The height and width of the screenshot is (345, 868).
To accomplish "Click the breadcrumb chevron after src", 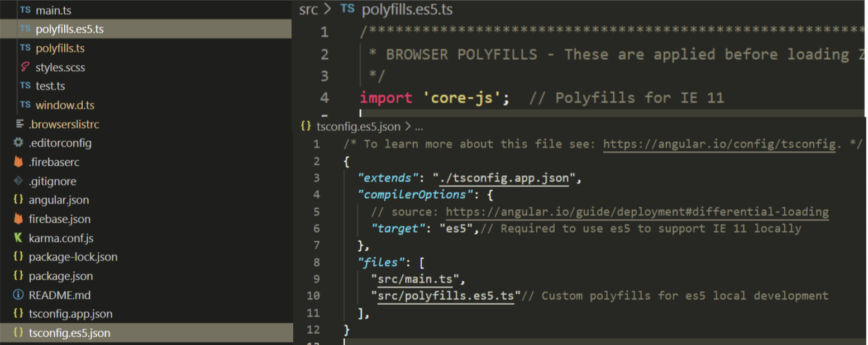I will (x=328, y=9).
